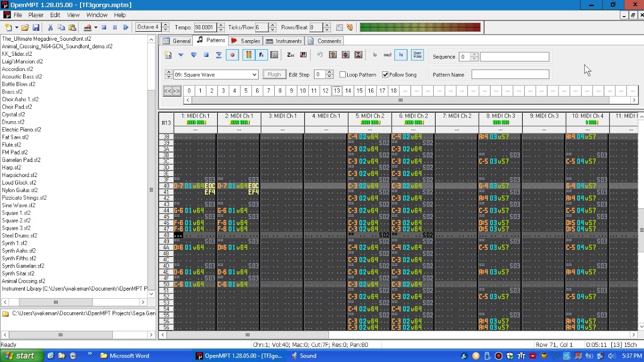The image size is (644, 362).
Task: Open song properties toolbar icon
Action: tap(340, 28)
